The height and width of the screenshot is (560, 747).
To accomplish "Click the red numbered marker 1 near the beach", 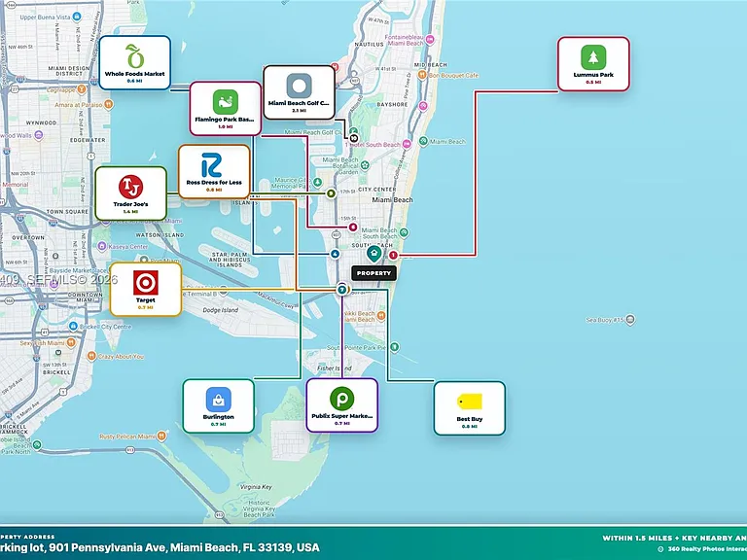I will [x=393, y=256].
